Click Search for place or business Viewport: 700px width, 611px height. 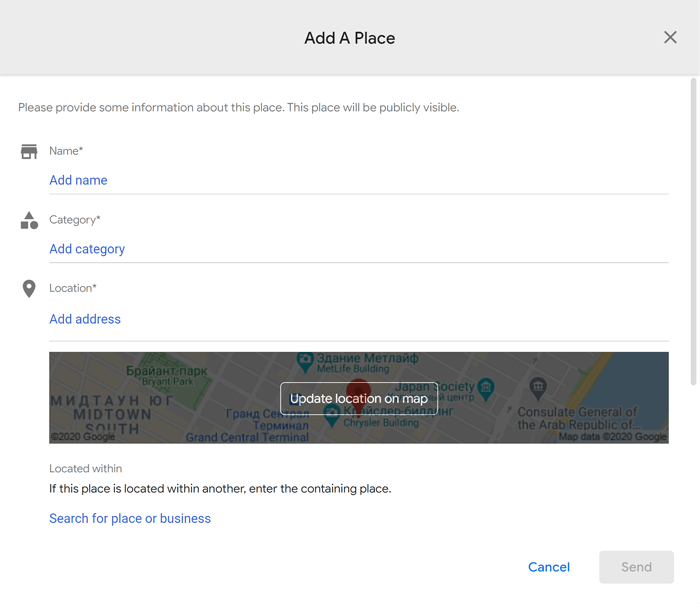click(130, 519)
